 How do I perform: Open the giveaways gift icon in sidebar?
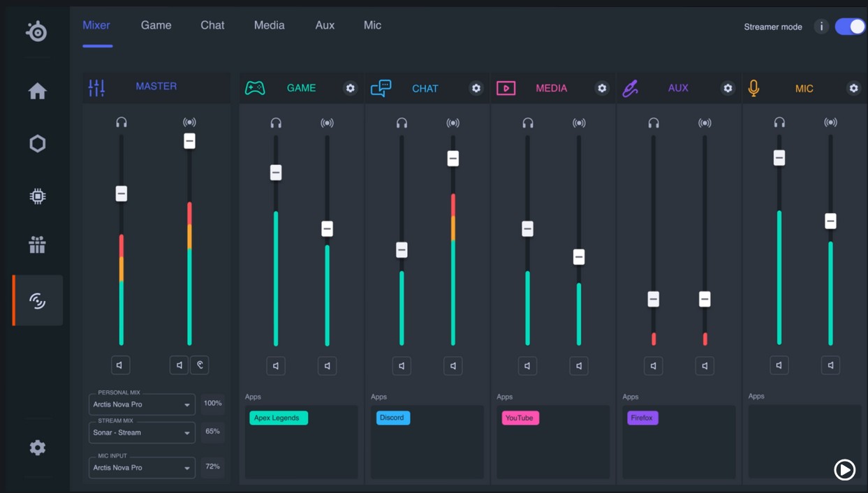coord(37,245)
